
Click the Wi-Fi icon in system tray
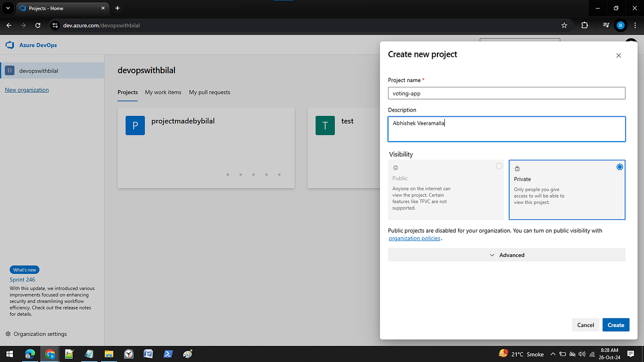(x=591, y=354)
